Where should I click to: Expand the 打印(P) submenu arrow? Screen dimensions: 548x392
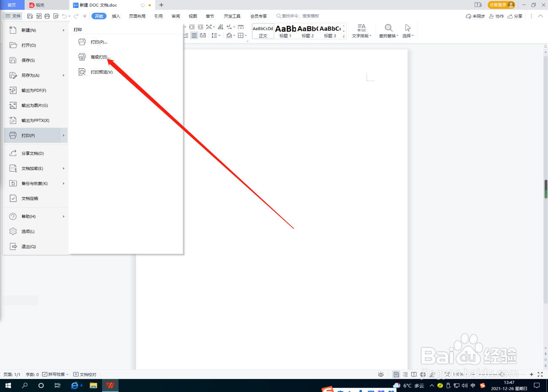click(64, 135)
